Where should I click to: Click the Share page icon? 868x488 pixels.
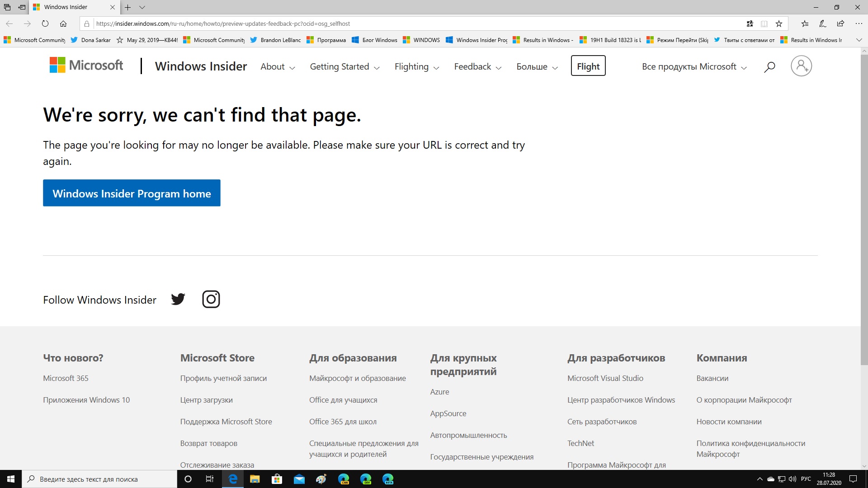tap(840, 23)
